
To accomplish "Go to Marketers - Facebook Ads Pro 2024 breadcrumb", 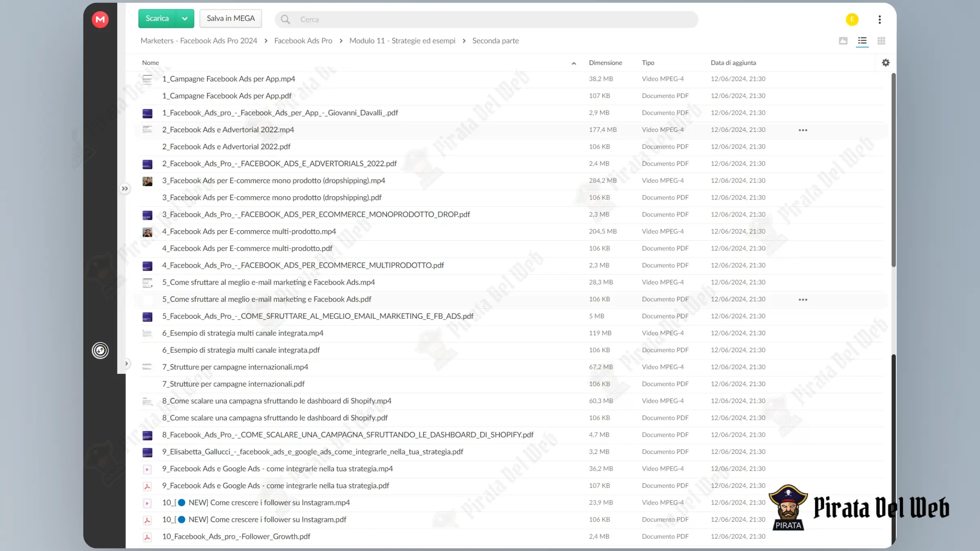I will click(x=199, y=41).
